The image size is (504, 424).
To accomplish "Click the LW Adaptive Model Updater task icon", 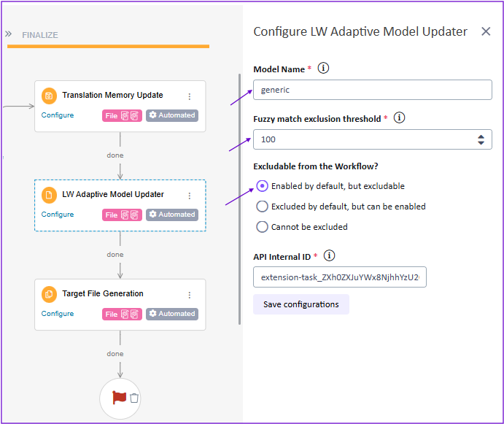I will [x=49, y=195].
